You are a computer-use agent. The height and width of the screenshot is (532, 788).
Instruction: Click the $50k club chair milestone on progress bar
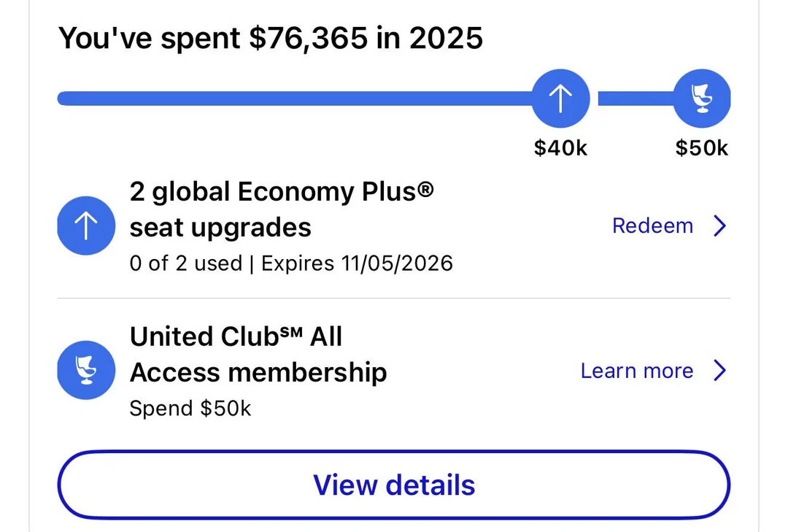click(x=701, y=99)
